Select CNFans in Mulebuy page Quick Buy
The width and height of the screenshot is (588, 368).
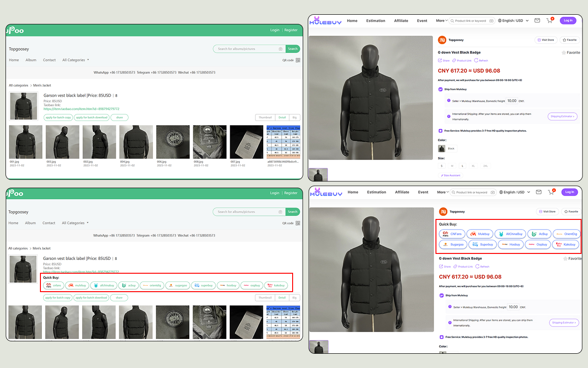point(452,234)
